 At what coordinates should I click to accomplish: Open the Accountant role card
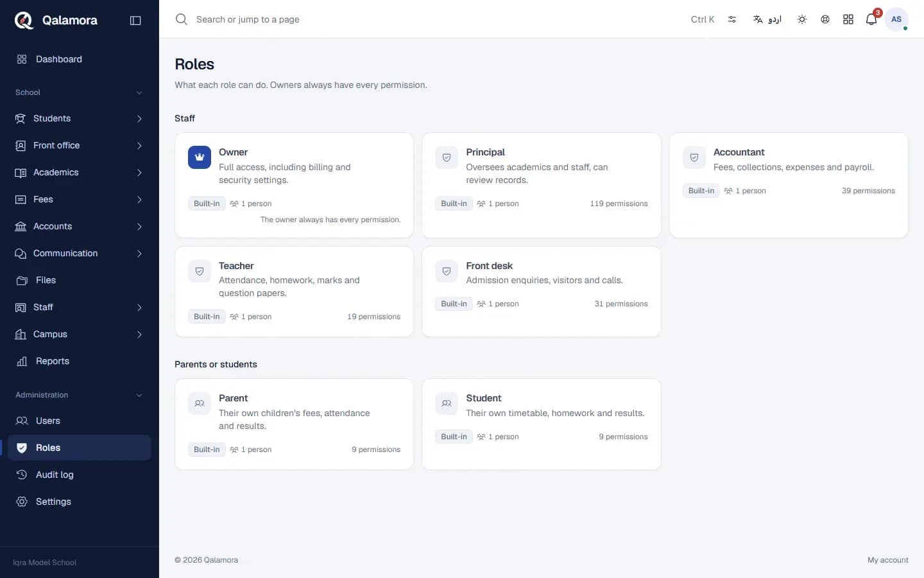pyautogui.click(x=789, y=186)
